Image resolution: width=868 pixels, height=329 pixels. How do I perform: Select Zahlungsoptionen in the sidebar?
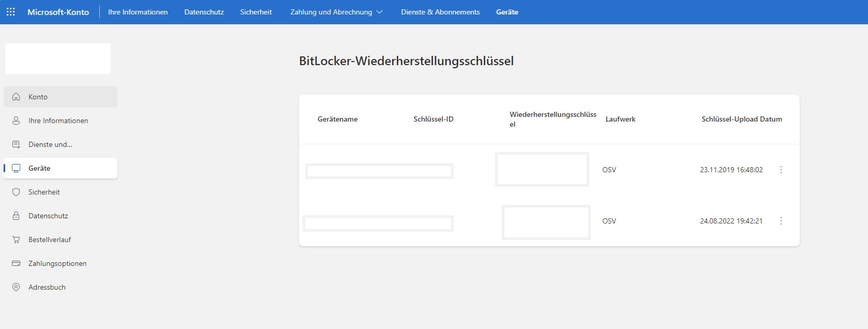tap(61, 263)
